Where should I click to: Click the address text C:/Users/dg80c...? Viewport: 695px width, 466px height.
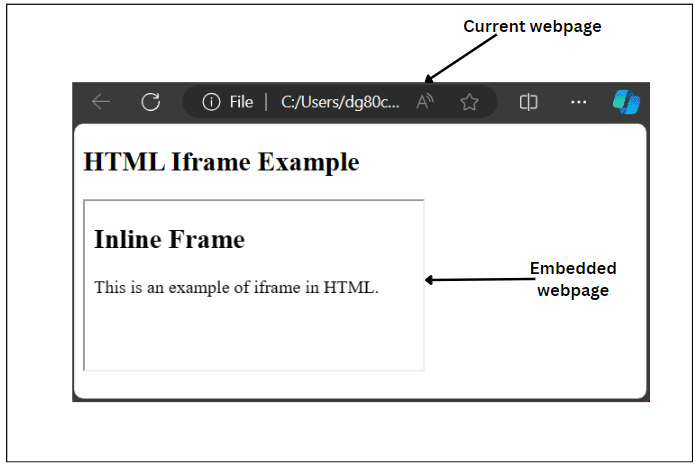pyautogui.click(x=340, y=102)
